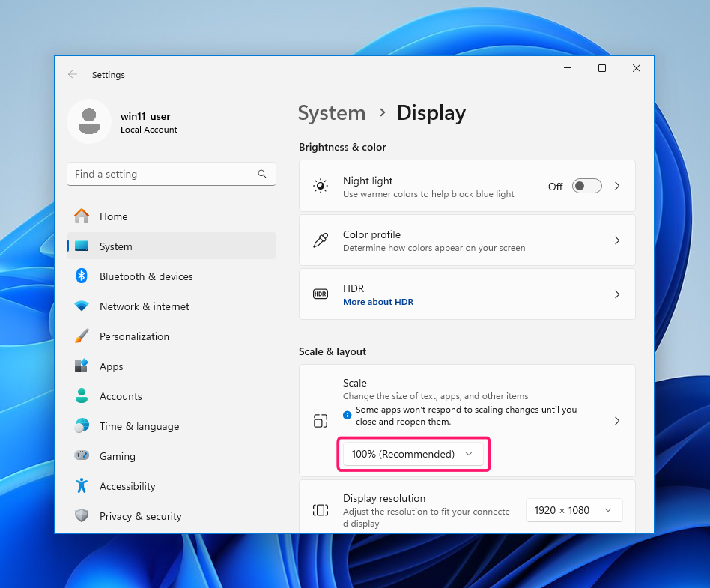Click the Scale icon

tap(321, 421)
